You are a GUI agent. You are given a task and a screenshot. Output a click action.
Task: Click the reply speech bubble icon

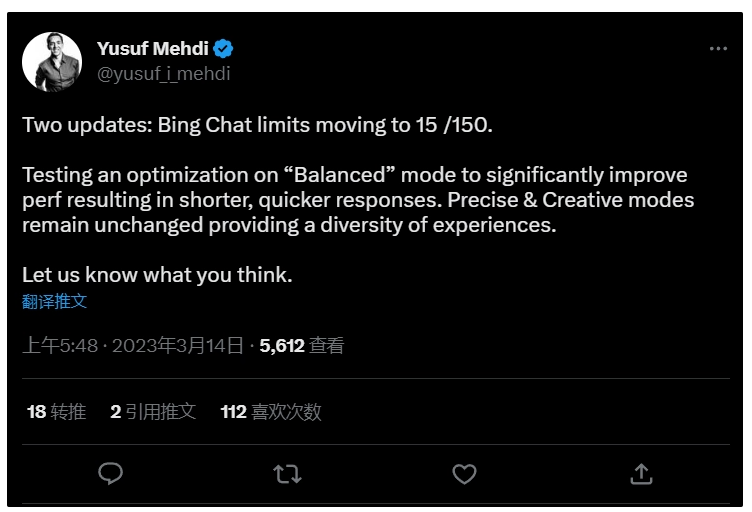tap(110, 474)
